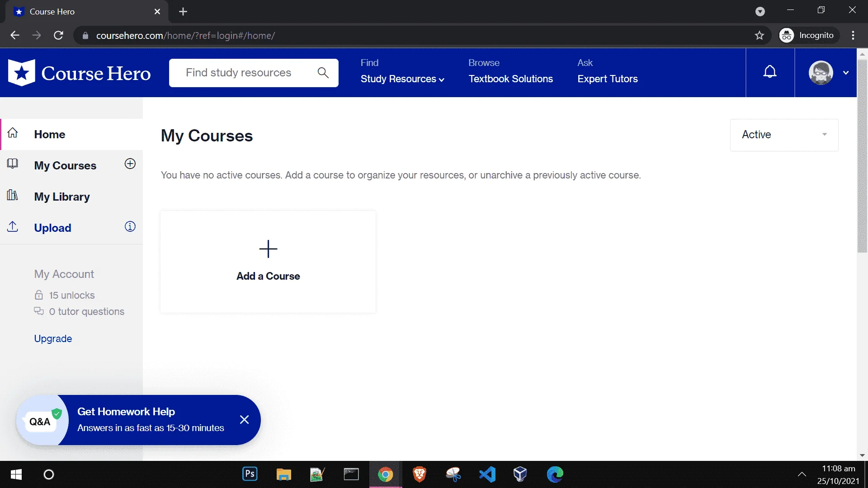Image resolution: width=868 pixels, height=488 pixels.
Task: Click the Chrome icon on the taskbar
Action: [386, 474]
